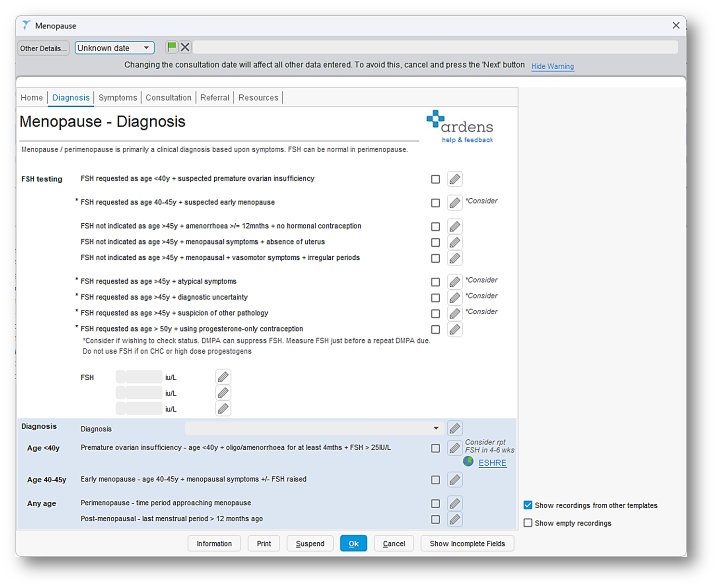Click the Cancel button
This screenshot has width=718, height=588.
click(x=394, y=544)
